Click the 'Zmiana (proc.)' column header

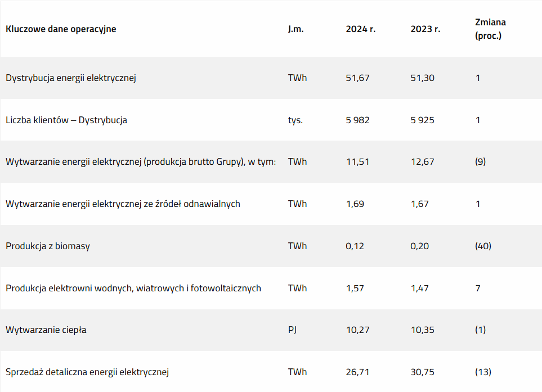[x=490, y=29]
